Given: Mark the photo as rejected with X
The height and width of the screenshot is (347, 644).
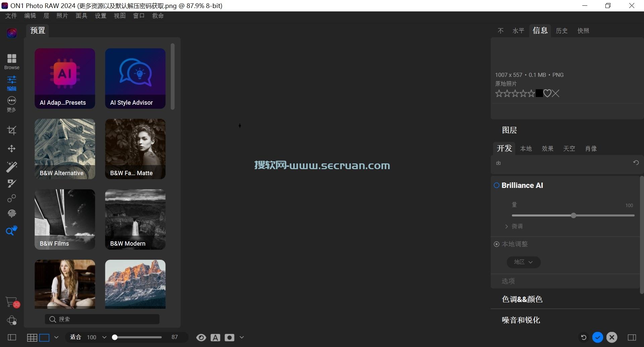Looking at the screenshot, I should tap(556, 93).
